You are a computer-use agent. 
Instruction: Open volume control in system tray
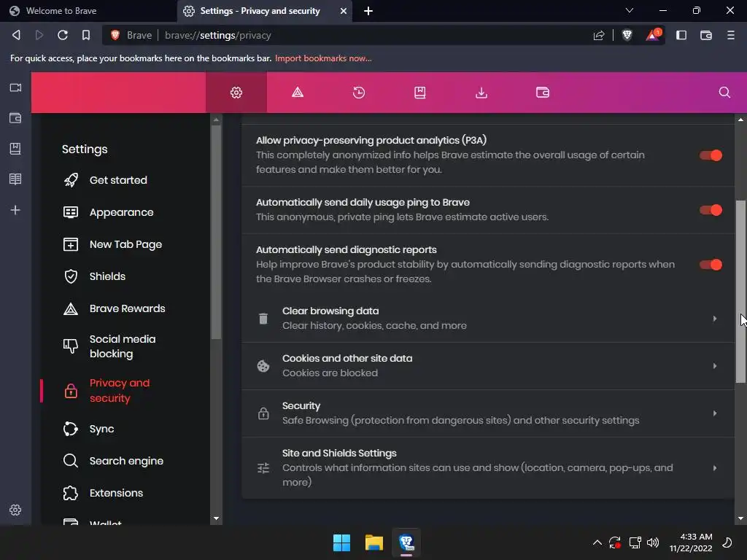tap(653, 542)
